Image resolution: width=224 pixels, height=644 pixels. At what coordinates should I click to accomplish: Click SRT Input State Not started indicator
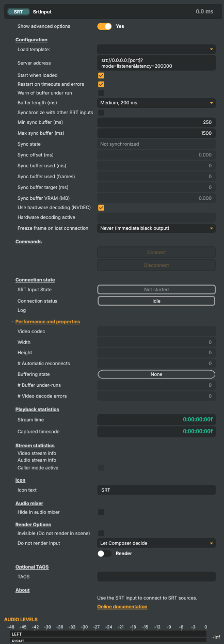click(156, 290)
